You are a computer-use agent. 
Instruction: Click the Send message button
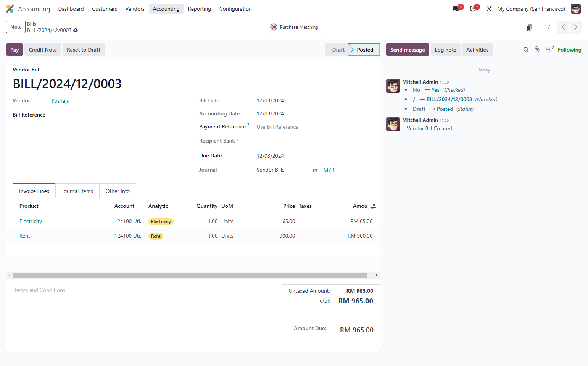coord(408,50)
